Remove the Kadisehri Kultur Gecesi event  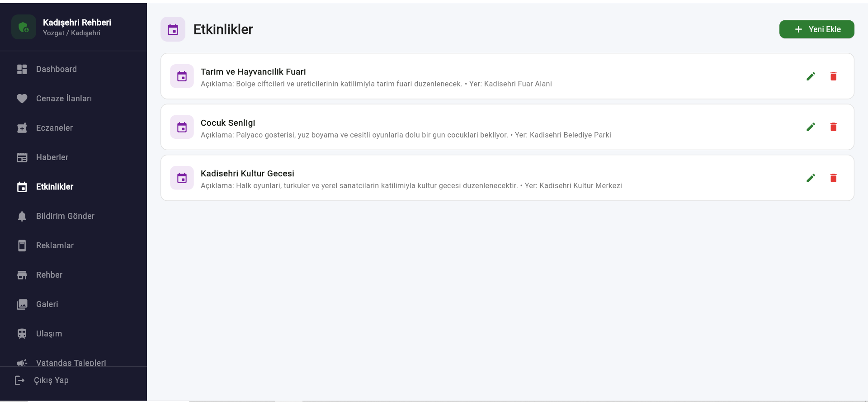833,178
